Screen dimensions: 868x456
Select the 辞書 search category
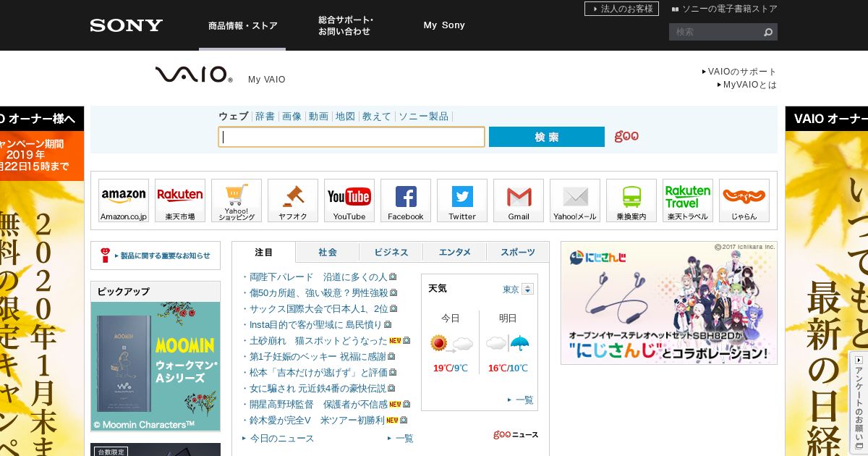[265, 116]
